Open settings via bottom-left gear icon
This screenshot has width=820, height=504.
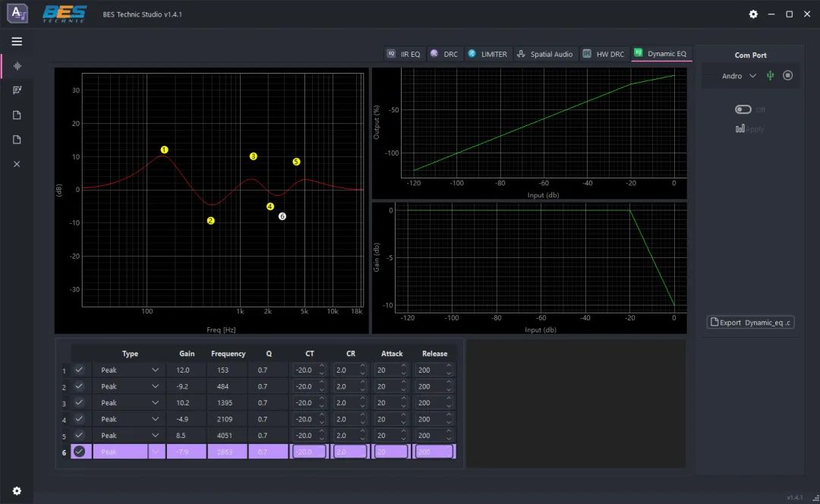click(x=17, y=491)
